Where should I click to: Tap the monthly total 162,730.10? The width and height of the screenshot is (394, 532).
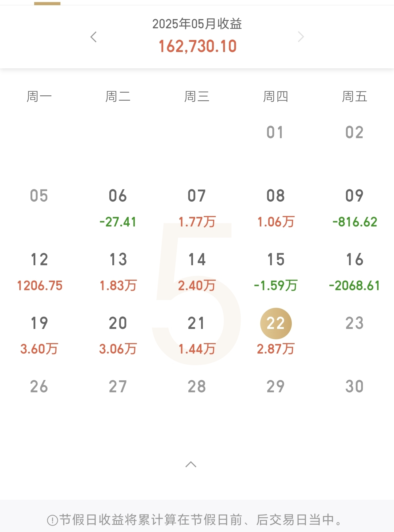pyautogui.click(x=197, y=46)
